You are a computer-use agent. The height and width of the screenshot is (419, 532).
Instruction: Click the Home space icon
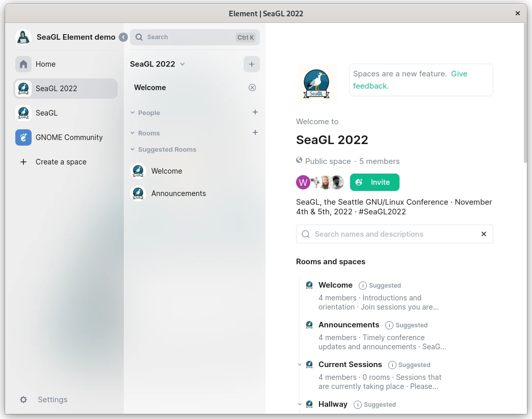(23, 64)
